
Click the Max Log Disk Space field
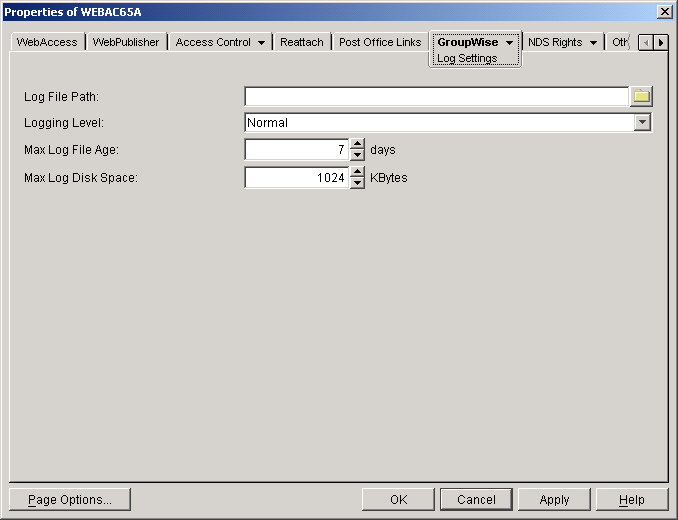tap(296, 178)
